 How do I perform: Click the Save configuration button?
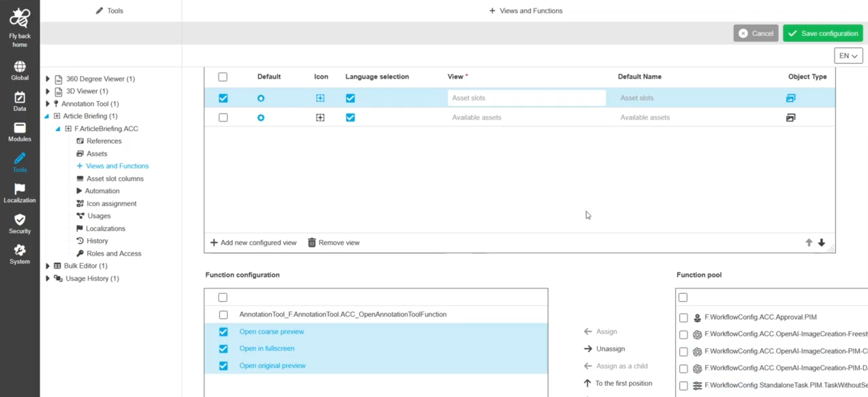pyautogui.click(x=823, y=34)
